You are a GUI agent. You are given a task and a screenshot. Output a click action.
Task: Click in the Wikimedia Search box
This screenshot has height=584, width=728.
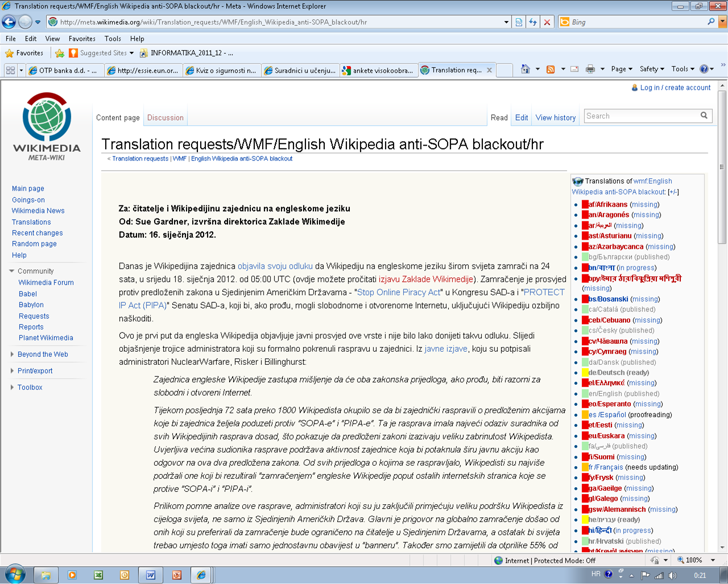pos(641,116)
